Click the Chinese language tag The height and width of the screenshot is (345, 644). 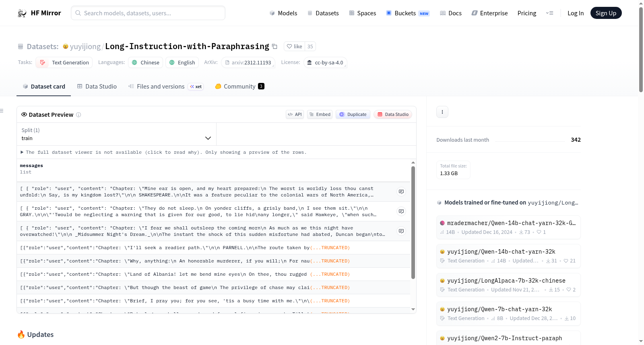(x=146, y=62)
